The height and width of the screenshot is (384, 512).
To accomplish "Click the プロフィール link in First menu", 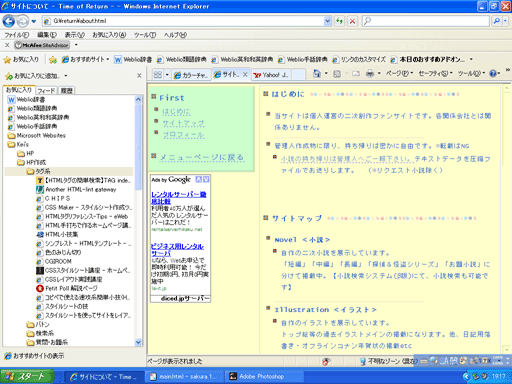I will pos(183,135).
